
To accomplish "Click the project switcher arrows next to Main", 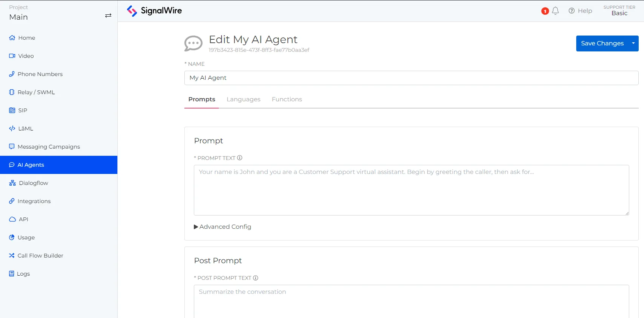I will click(x=108, y=16).
